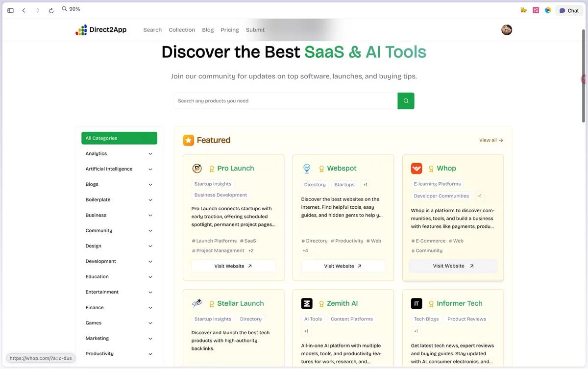Open the Submit nav item

click(255, 30)
